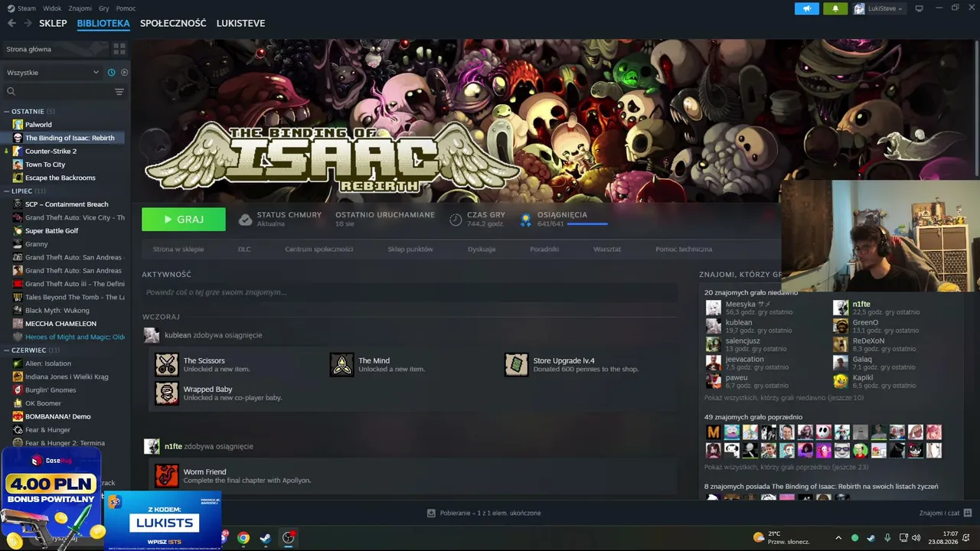Screen dimensions: 980x551
Task: Select Palworld in the library list
Action: pyautogui.click(x=38, y=125)
